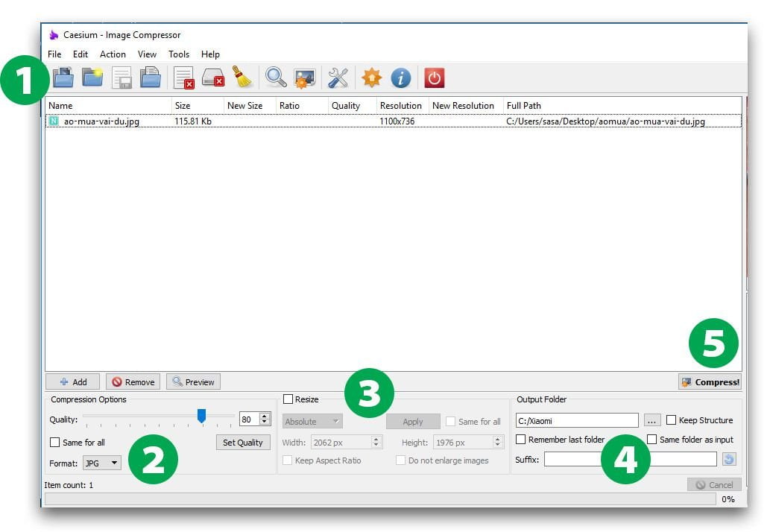Click the Add Folder toolbar icon

92,77
